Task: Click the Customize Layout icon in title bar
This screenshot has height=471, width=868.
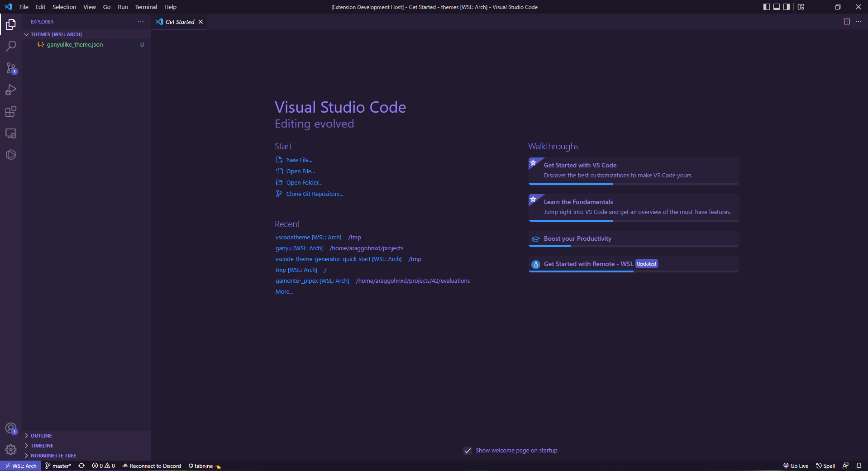Action: (801, 7)
